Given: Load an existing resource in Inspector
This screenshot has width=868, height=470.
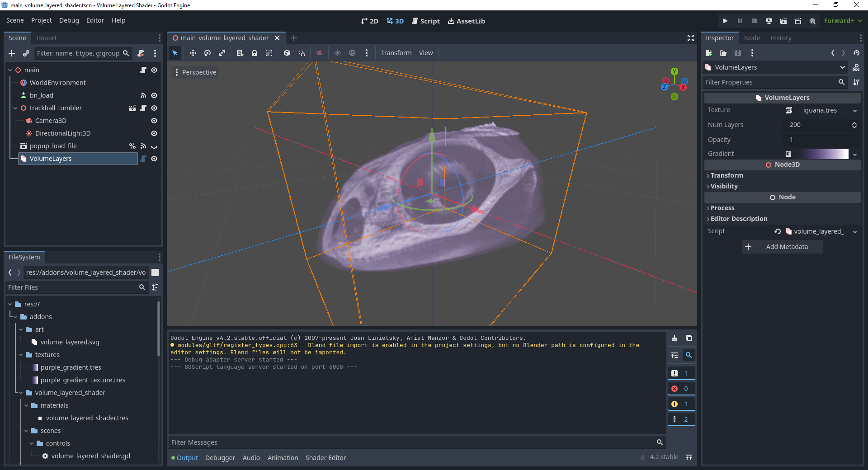Looking at the screenshot, I should tap(723, 53).
